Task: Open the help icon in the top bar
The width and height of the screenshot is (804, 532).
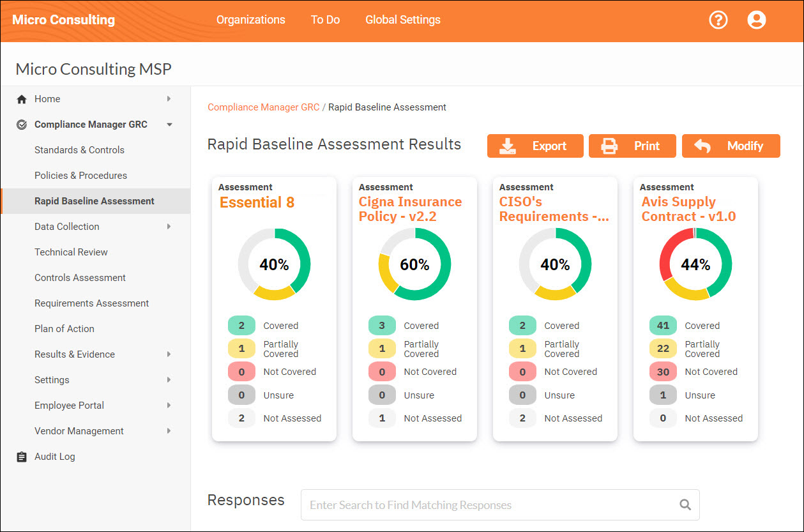Action: click(718, 20)
